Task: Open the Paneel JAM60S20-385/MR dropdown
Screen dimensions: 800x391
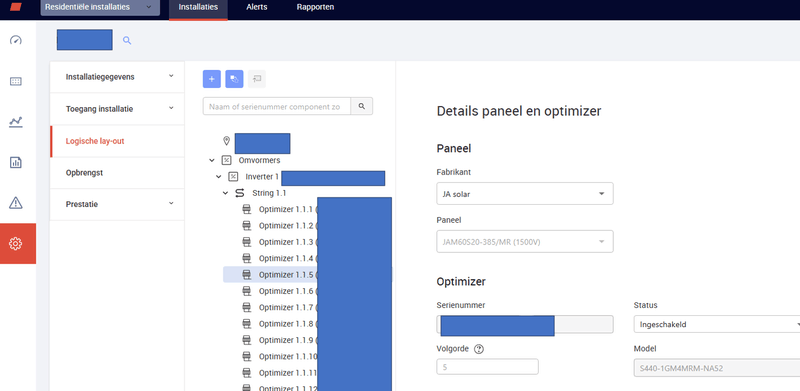Action: pos(525,241)
